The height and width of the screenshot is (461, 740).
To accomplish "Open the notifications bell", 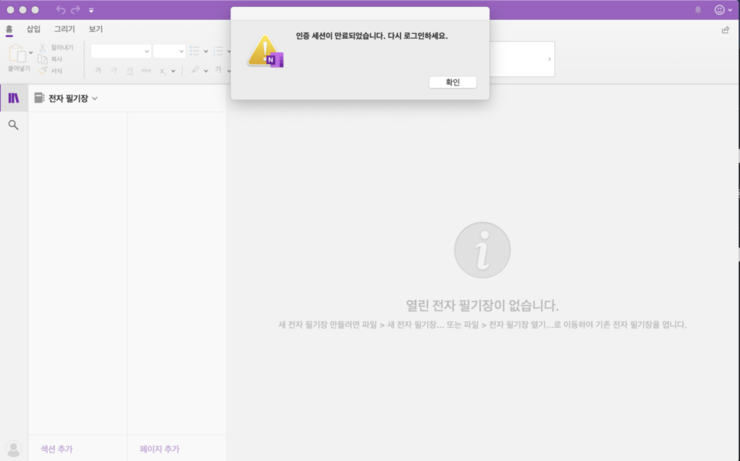I will point(698,10).
